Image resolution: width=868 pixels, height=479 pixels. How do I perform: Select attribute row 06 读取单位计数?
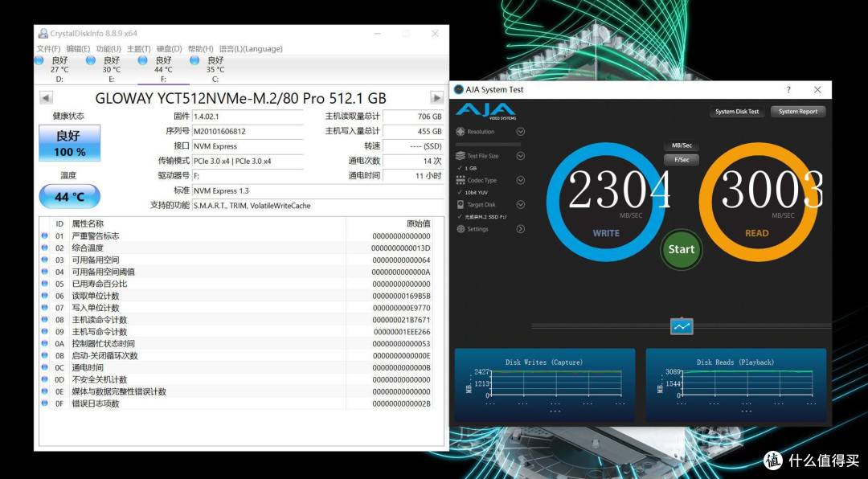(237, 296)
